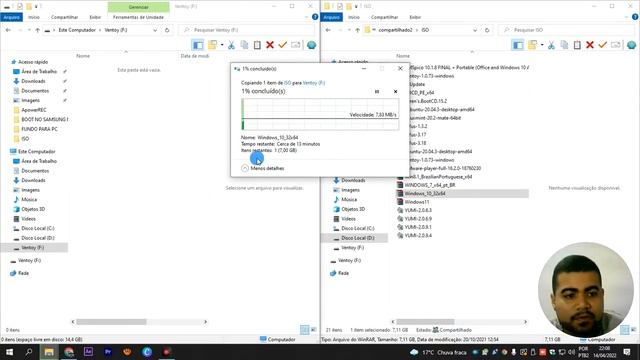This screenshot has height=360, width=640.
Task: Select Música in ISO window sidebar
Action: 349,200
